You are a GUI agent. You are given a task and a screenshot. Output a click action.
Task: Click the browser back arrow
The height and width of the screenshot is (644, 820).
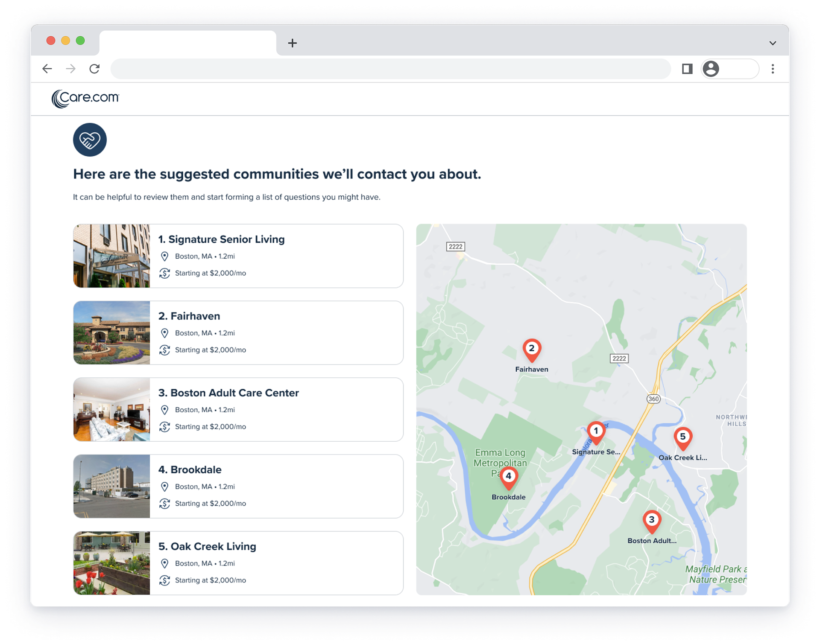coord(47,69)
